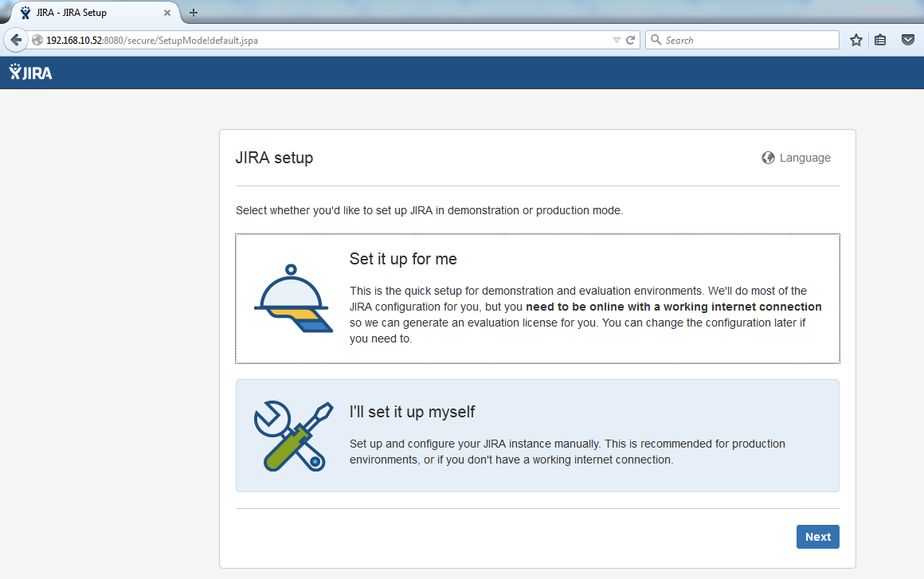The width and height of the screenshot is (924, 579).
Task: Bookmark this page with star icon
Action: [856, 40]
